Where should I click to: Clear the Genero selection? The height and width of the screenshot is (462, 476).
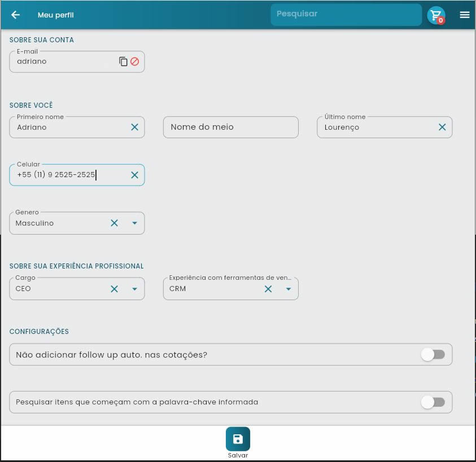(114, 223)
